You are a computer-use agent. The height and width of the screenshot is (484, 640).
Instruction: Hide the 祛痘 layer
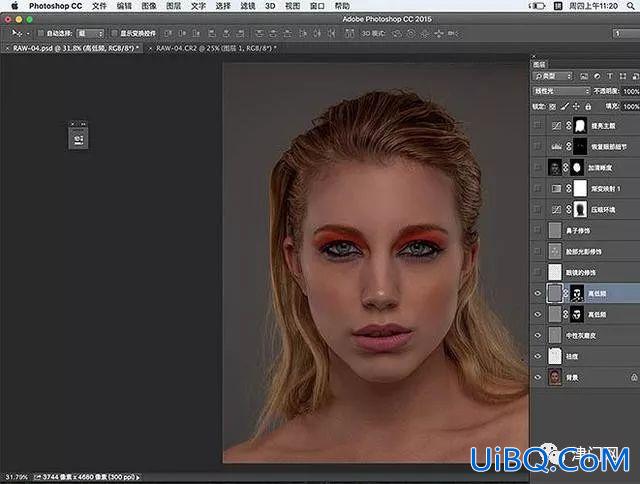[x=538, y=356]
